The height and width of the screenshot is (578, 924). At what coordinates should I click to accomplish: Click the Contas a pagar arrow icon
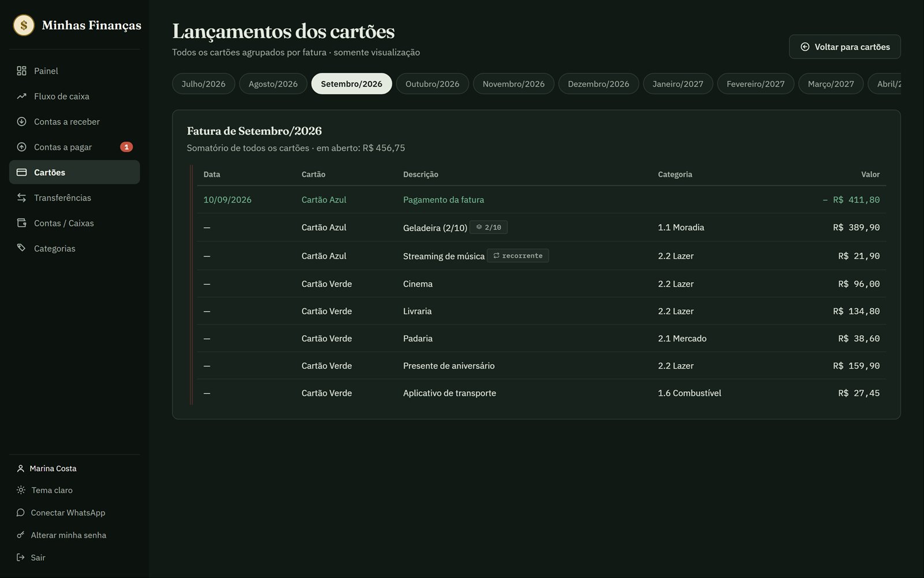tap(21, 147)
